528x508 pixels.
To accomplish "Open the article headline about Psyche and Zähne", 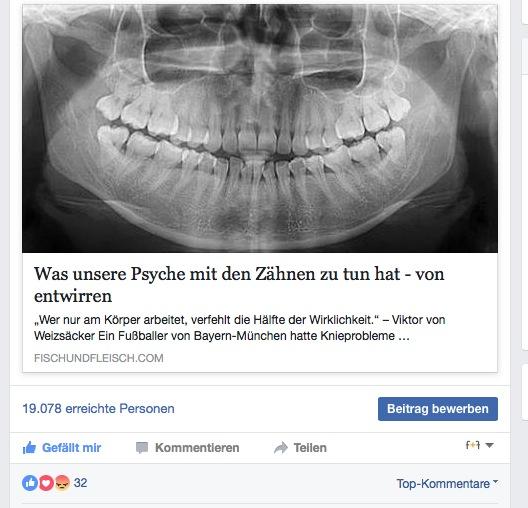I will coord(239,285).
